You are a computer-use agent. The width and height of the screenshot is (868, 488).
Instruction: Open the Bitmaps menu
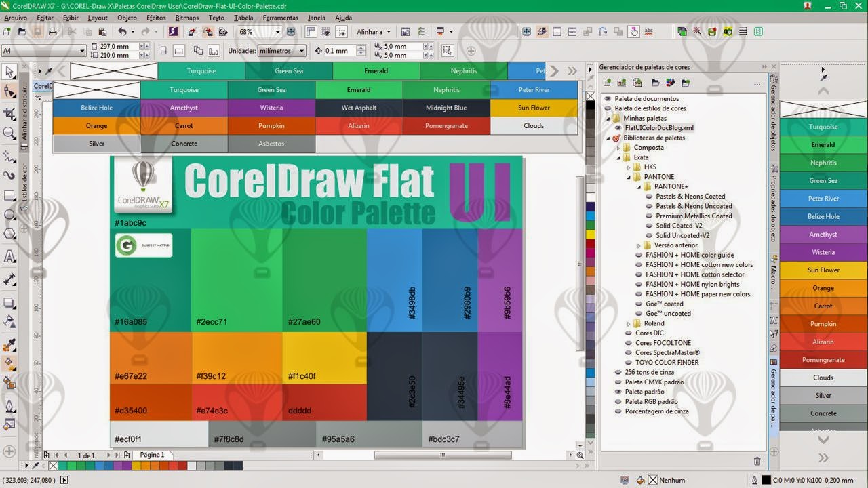click(x=187, y=18)
